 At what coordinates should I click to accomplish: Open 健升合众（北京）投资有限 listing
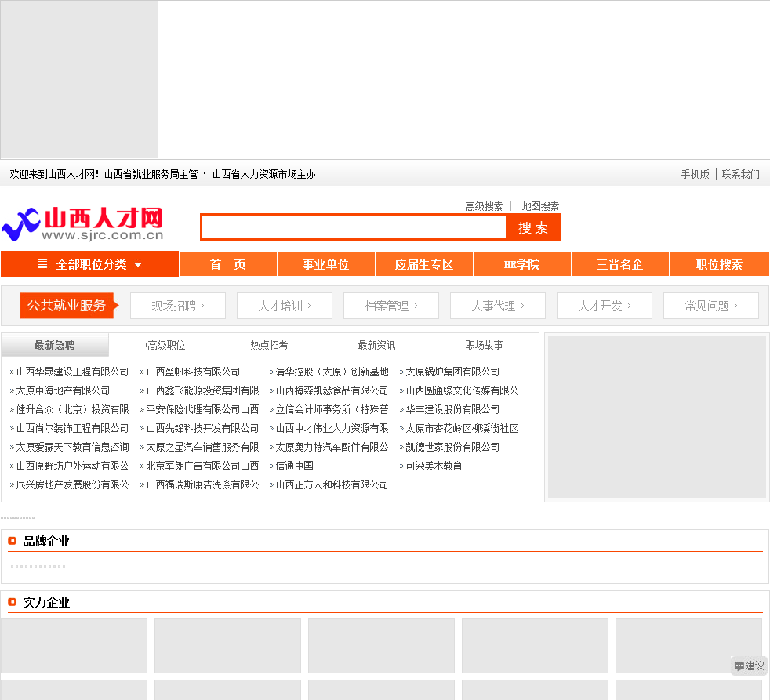pyautogui.click(x=72, y=409)
